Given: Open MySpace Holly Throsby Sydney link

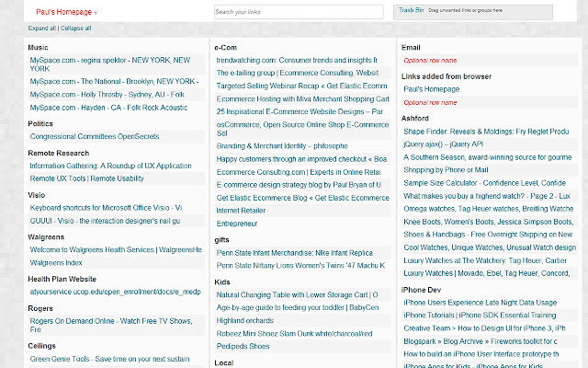Looking at the screenshot, I should [x=107, y=95].
